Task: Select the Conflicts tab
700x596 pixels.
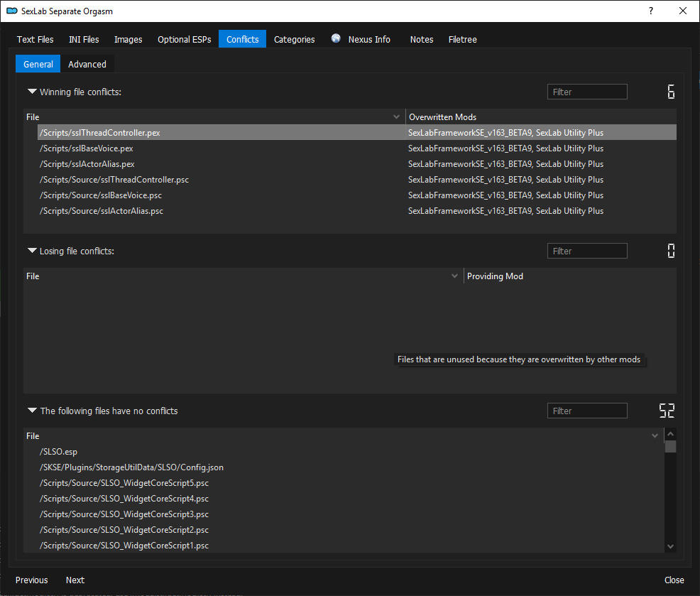Action: coord(242,39)
